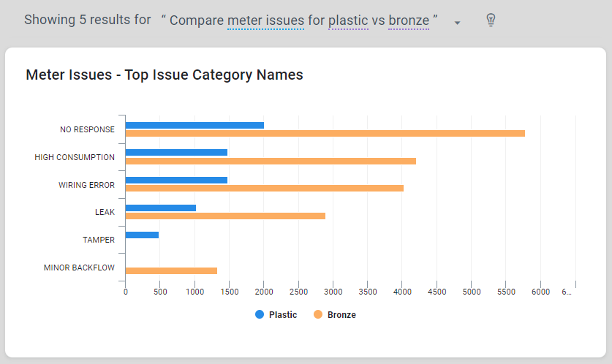The height and width of the screenshot is (364, 612).
Task: Click the underlined 'meter issues' keyword
Action: [265, 20]
